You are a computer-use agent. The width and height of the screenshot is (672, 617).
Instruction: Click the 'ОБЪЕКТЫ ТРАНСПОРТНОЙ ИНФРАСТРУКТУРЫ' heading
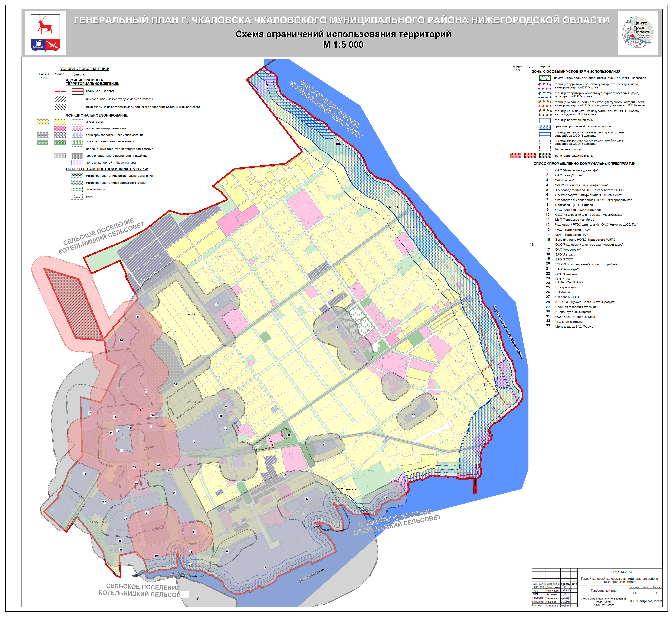click(107, 169)
